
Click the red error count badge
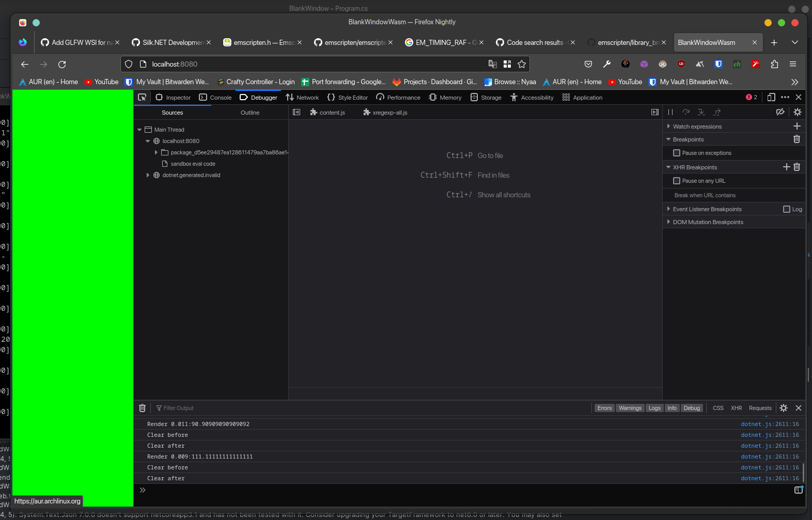(x=752, y=97)
